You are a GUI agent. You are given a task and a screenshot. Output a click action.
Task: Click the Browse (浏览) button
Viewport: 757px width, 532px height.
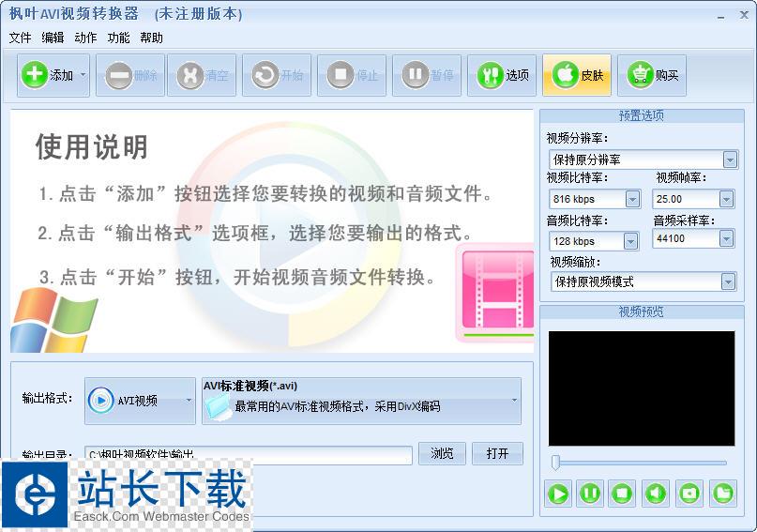(442, 453)
